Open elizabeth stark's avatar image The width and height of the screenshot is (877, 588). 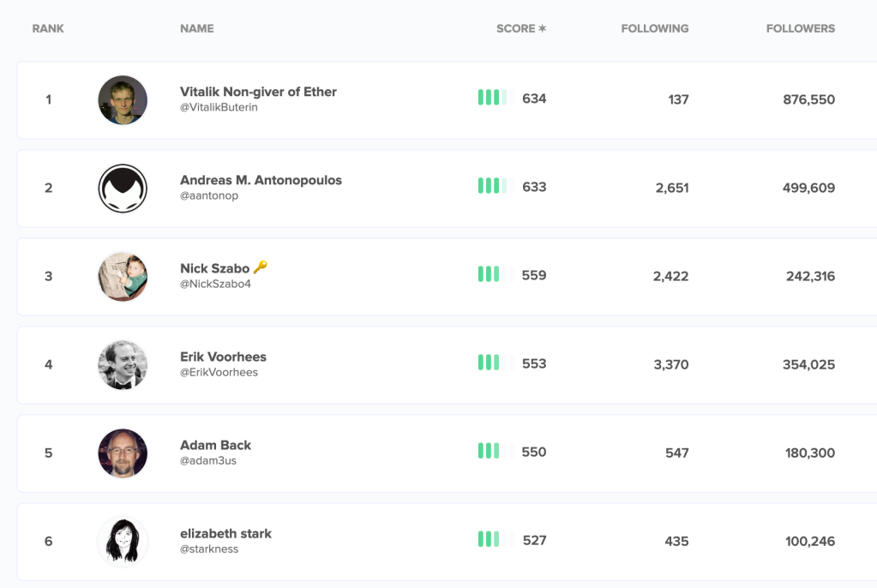coord(123,541)
